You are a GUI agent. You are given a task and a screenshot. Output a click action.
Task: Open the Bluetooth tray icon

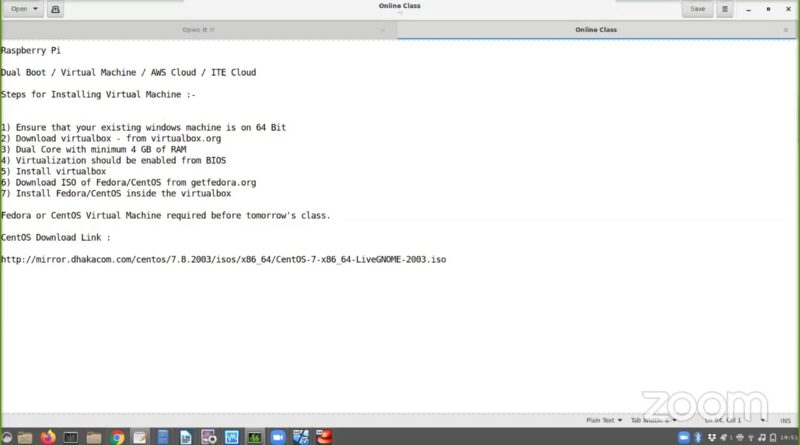coord(698,437)
